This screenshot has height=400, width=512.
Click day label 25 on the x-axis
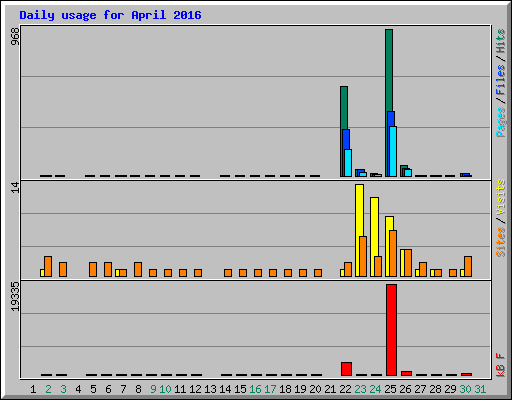pos(390,389)
